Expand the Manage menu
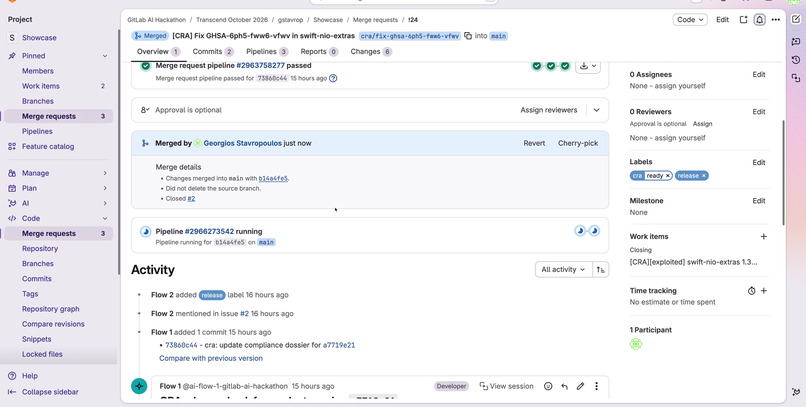806x407 pixels. 105,173
